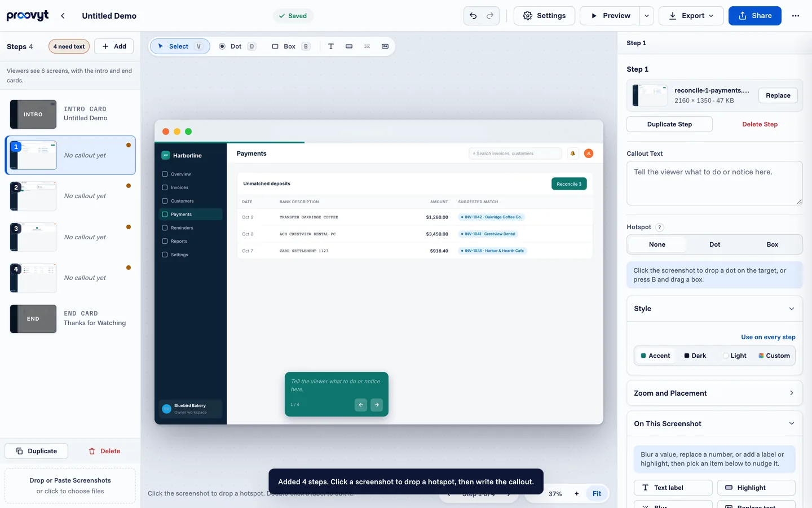
Task: Click the zoom in plus icon
Action: pyautogui.click(x=576, y=493)
